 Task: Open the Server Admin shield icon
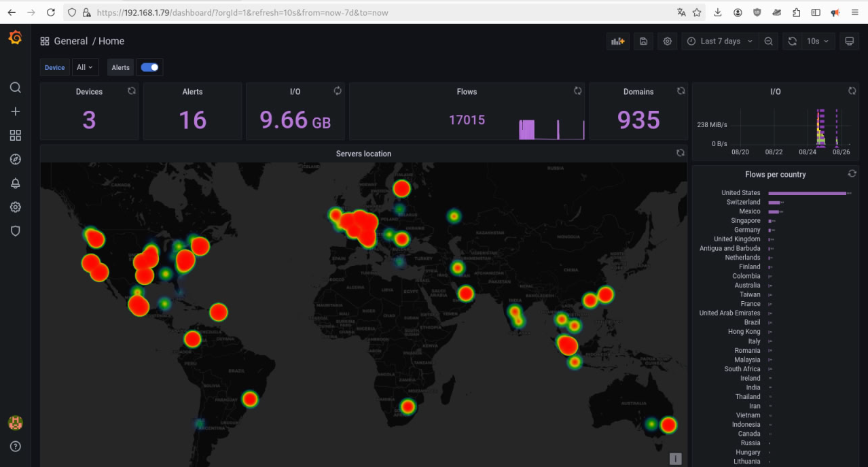click(15, 231)
